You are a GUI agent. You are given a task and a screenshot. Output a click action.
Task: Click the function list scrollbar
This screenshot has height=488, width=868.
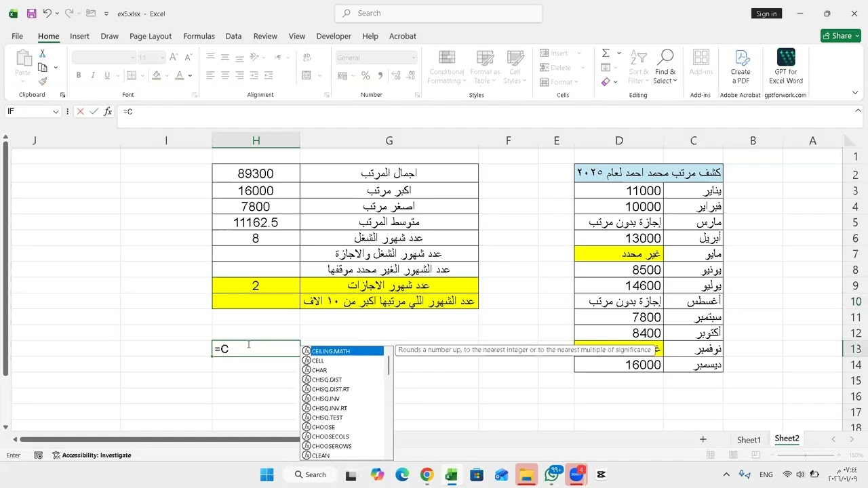pyautogui.click(x=389, y=366)
